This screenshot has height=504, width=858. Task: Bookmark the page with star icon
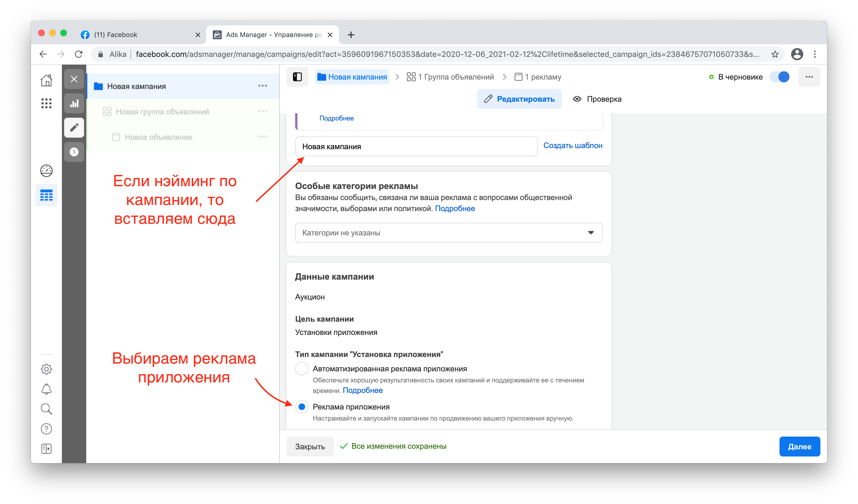(775, 54)
